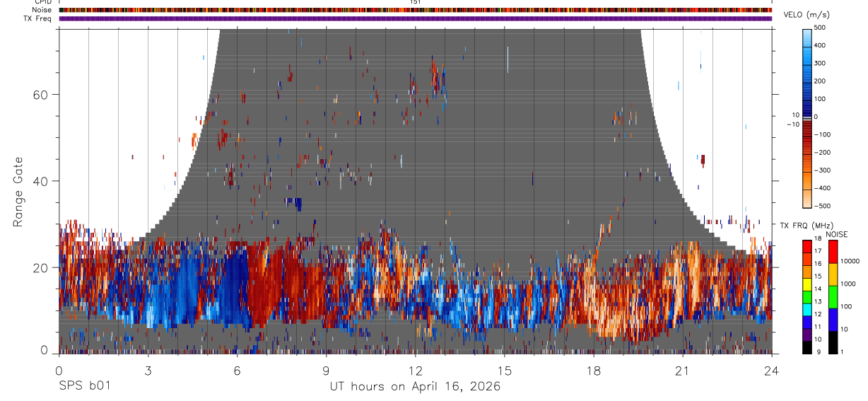Click the green 100 noise swatch

pyautogui.click(x=833, y=297)
